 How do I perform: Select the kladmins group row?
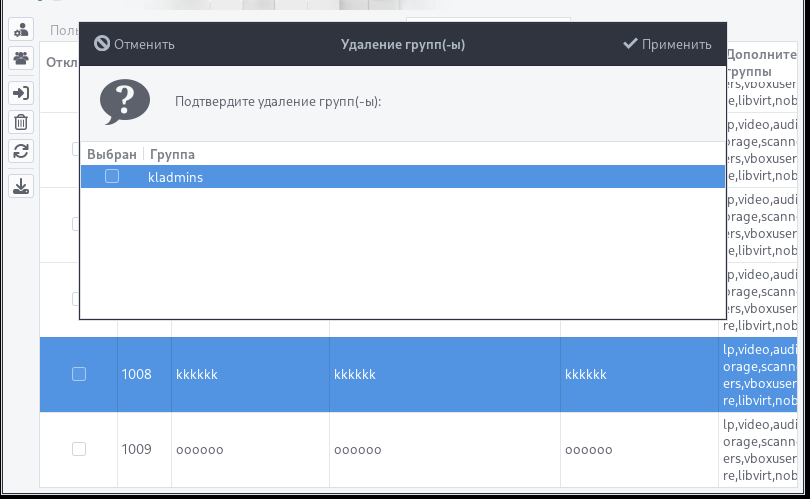coord(400,177)
